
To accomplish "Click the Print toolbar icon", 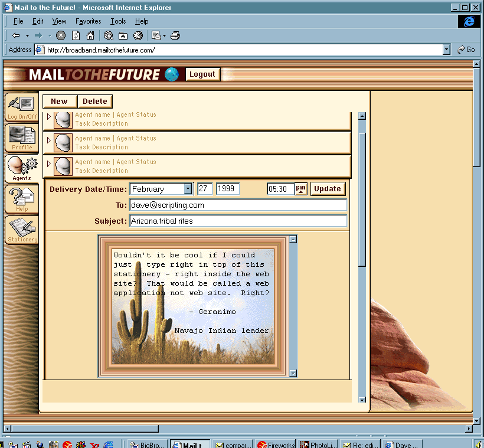I will point(175,35).
